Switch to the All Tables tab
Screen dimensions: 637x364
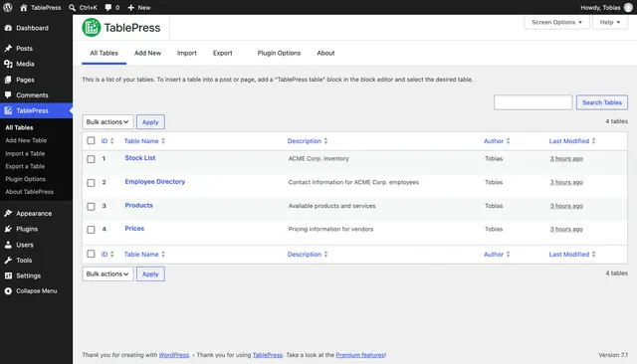104,53
